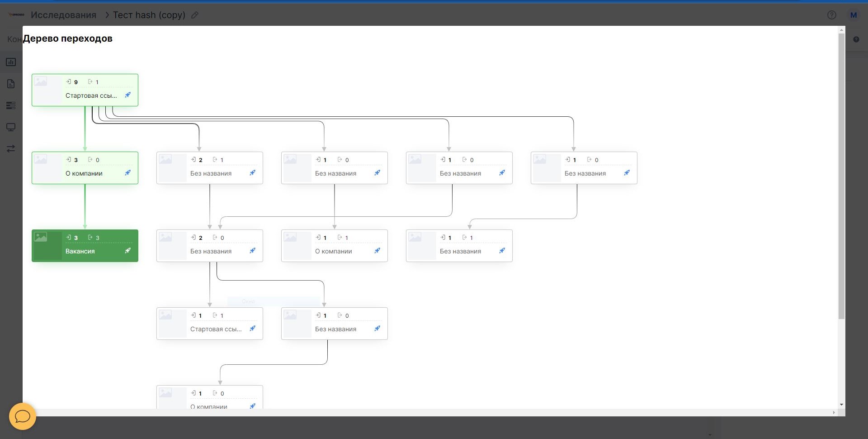Click rocket icon on top Стартовая ссылка node
Image resolution: width=868 pixels, height=439 pixels.
(128, 95)
